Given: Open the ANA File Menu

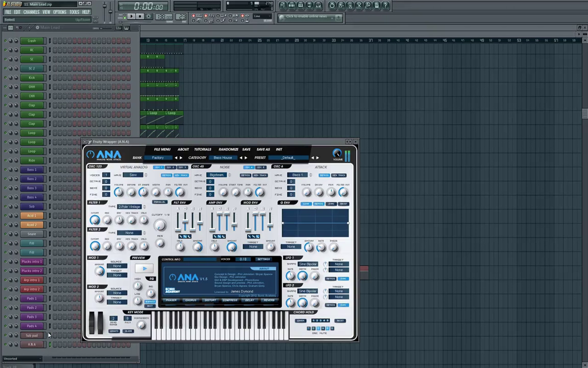Looking at the screenshot, I should pyautogui.click(x=162, y=149).
